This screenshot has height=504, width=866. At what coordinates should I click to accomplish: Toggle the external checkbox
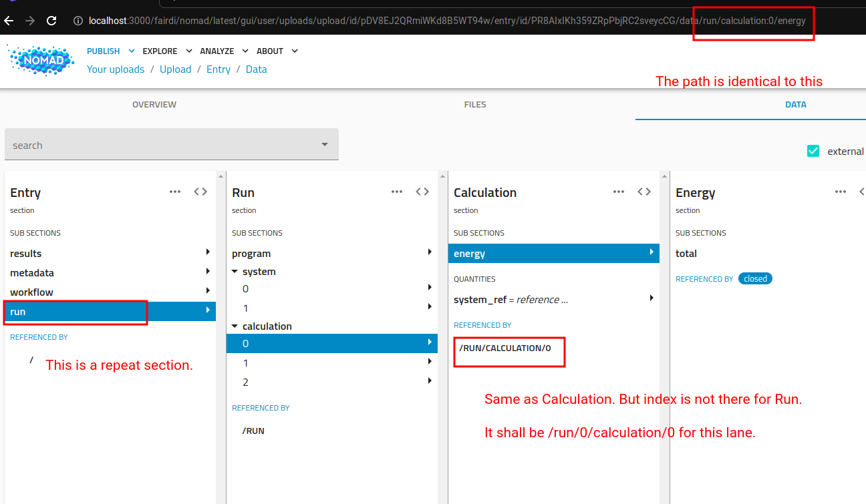click(813, 151)
